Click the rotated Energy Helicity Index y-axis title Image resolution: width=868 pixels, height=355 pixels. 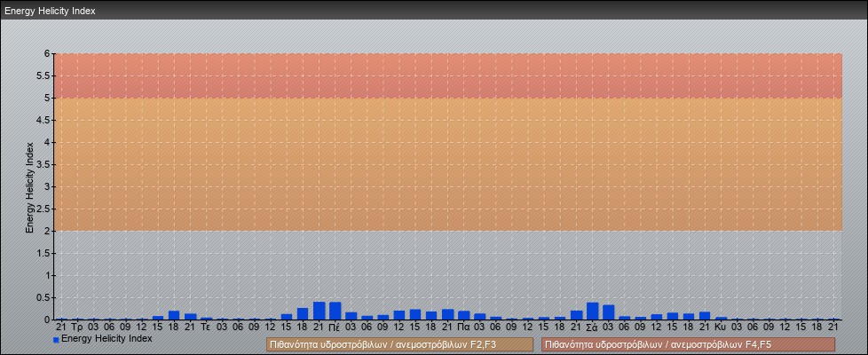[30, 187]
